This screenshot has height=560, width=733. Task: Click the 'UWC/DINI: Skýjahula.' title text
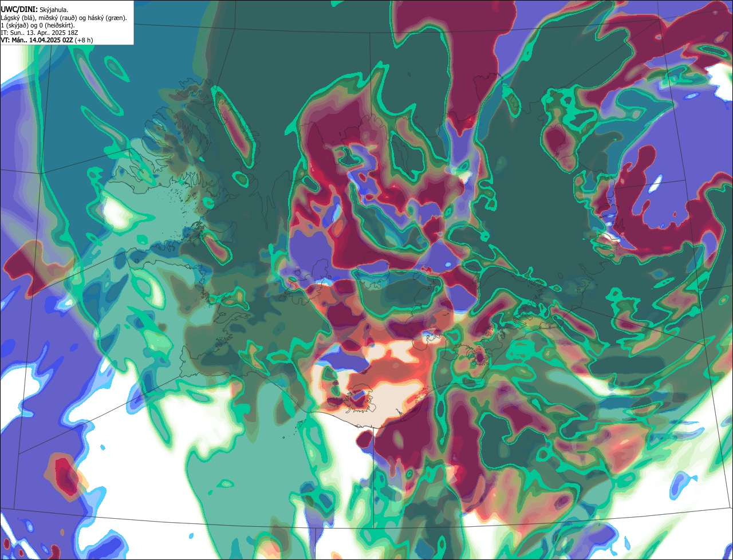coord(35,10)
